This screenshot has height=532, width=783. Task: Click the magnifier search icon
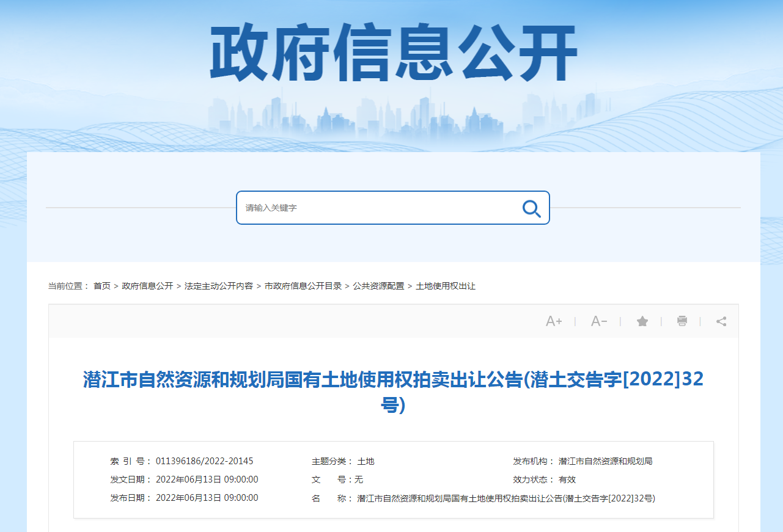(531, 208)
